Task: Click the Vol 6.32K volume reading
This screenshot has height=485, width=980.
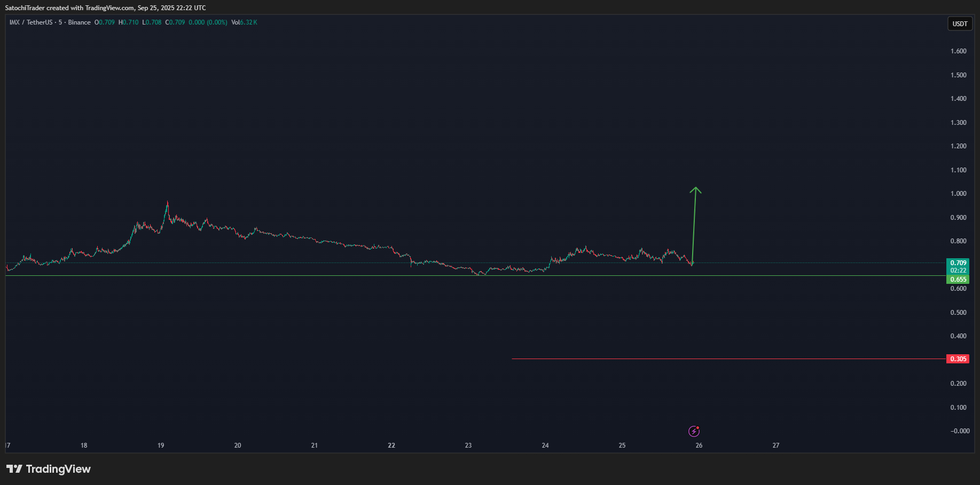Action: coord(244,22)
